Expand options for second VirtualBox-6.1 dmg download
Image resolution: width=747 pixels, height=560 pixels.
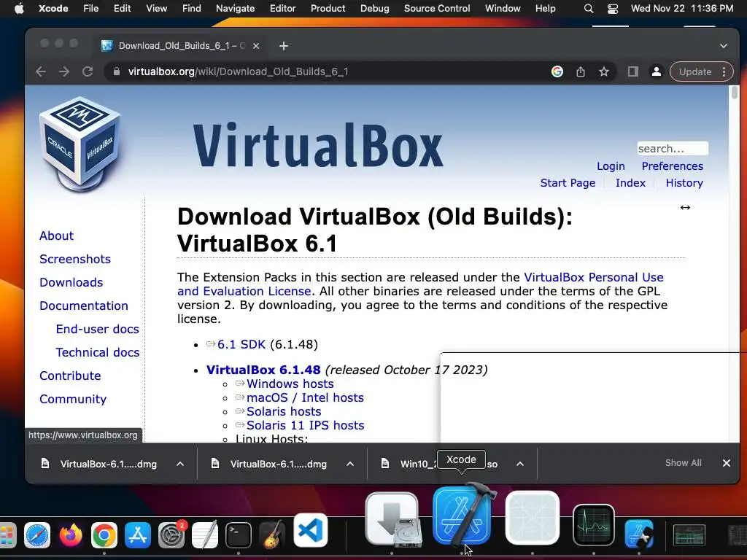350,463
